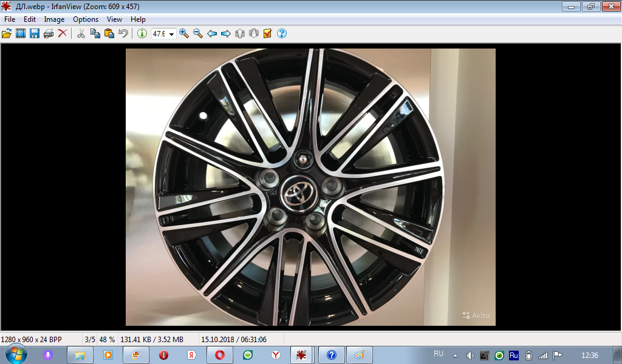The width and height of the screenshot is (622, 364).
Task: Go to the previous image with the left arrow
Action: point(212,33)
